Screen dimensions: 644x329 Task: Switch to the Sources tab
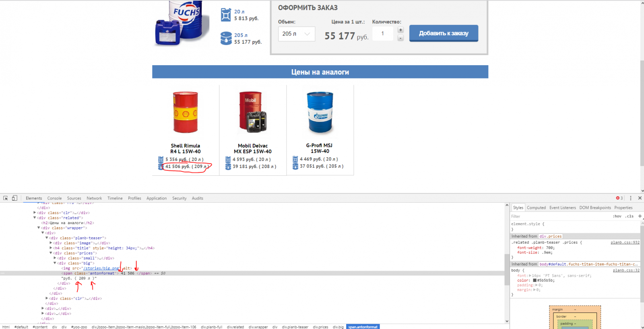pos(74,198)
